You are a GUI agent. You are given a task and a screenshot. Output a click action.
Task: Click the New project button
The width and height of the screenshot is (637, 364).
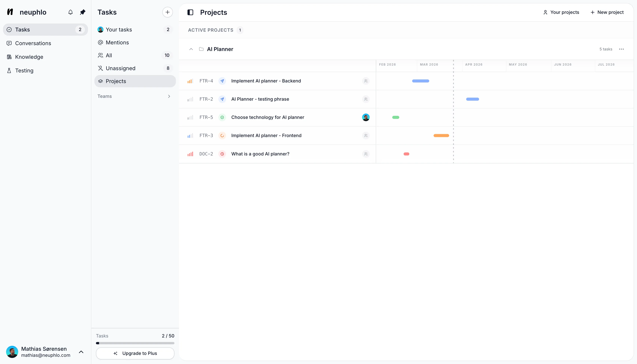607,12
